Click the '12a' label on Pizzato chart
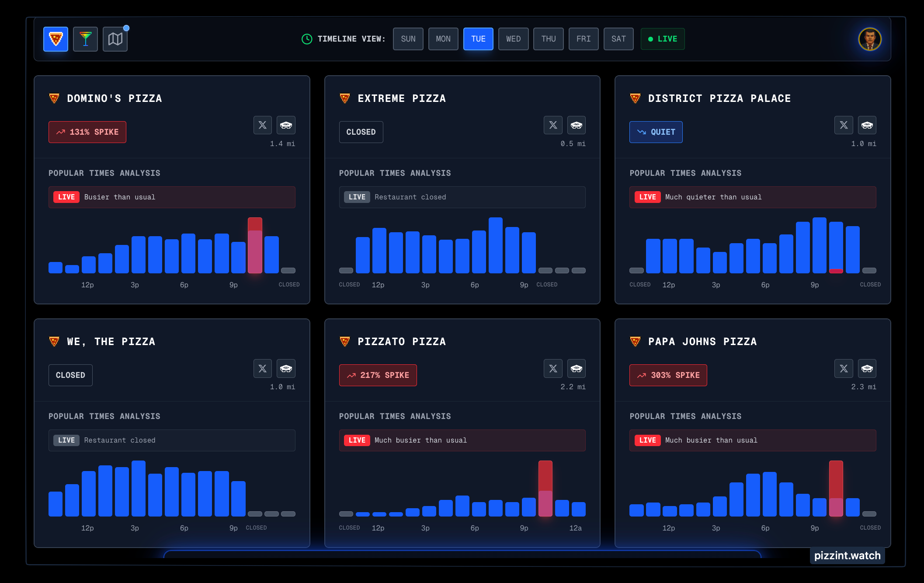 pos(575,528)
